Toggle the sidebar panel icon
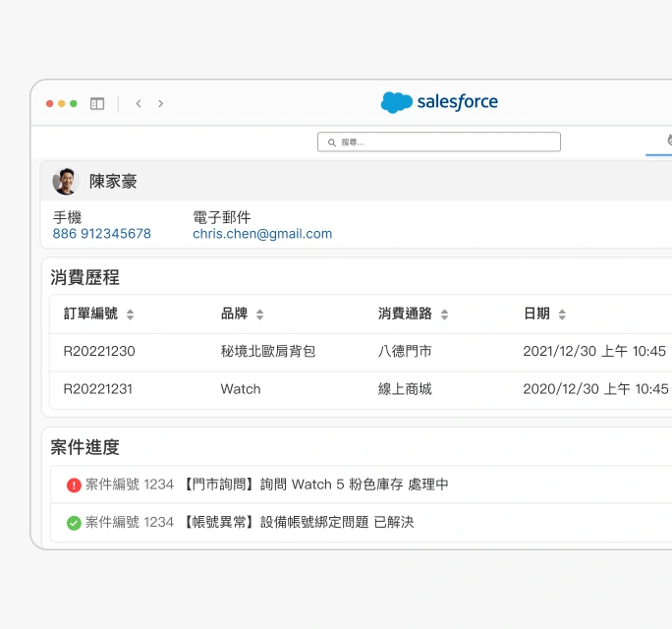This screenshot has width=672, height=629. pyautogui.click(x=97, y=104)
